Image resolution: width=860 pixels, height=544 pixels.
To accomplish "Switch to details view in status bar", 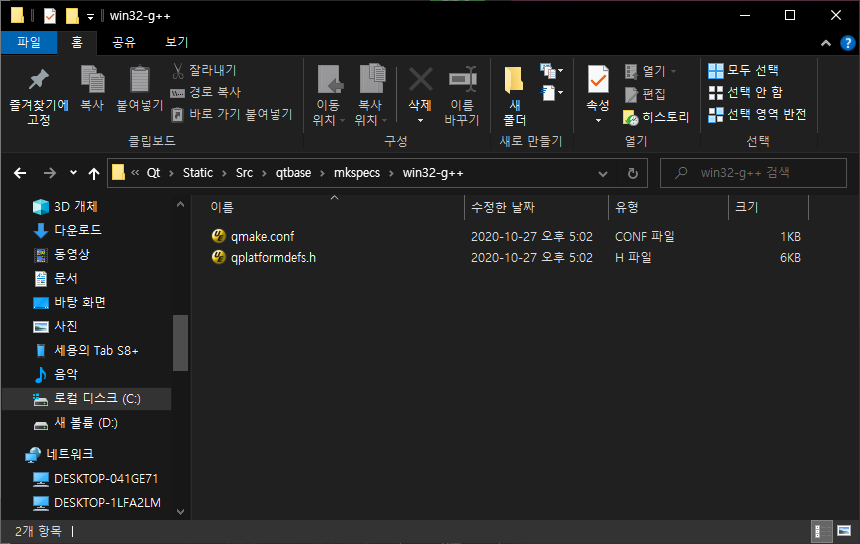I will [x=822, y=531].
